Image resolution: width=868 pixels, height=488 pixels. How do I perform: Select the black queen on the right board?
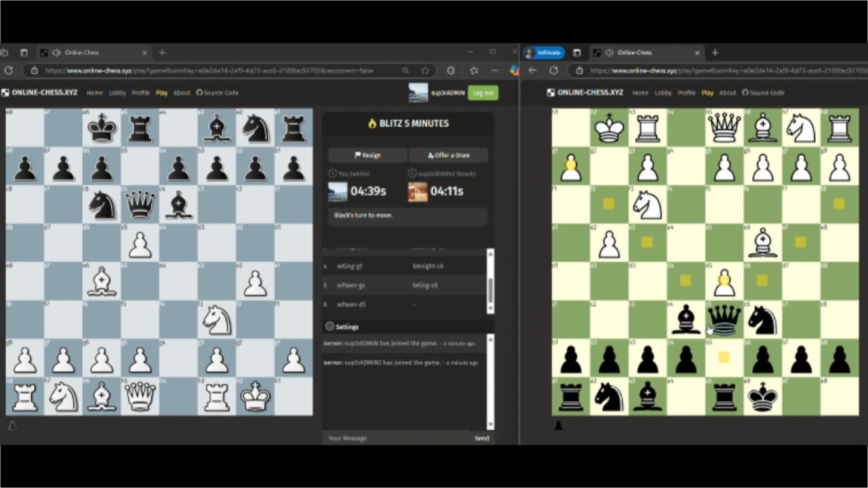(x=724, y=319)
